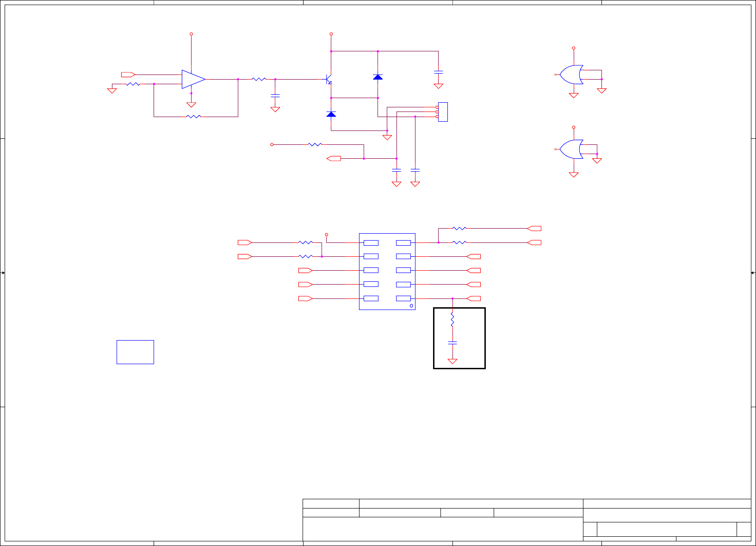Click the power pin above the op-amp
Image resolution: width=756 pixels, height=546 pixels.
[x=191, y=34]
